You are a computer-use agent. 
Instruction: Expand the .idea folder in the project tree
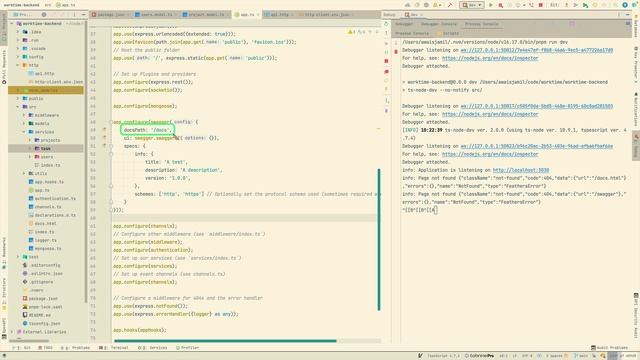click(18, 32)
